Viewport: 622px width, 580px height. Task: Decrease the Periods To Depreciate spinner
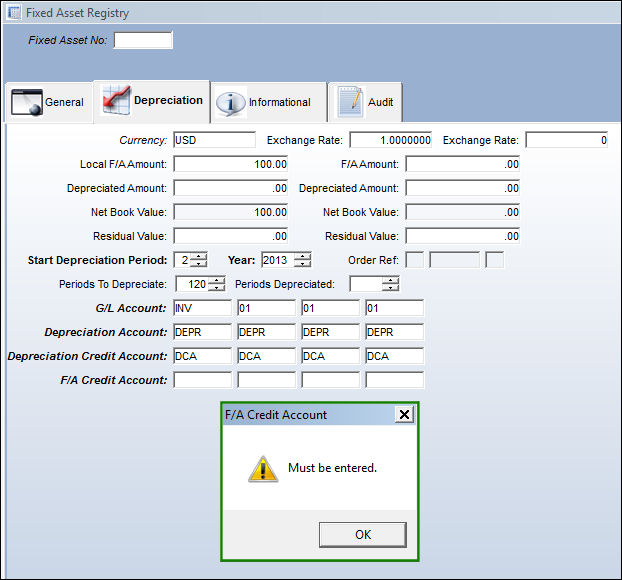coord(217,288)
